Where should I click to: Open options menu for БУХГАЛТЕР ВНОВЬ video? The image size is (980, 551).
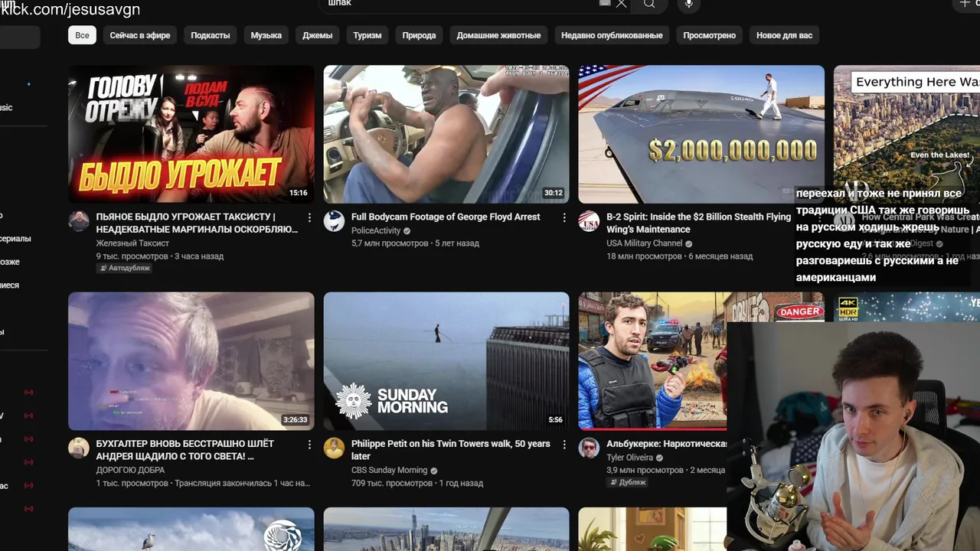click(309, 445)
